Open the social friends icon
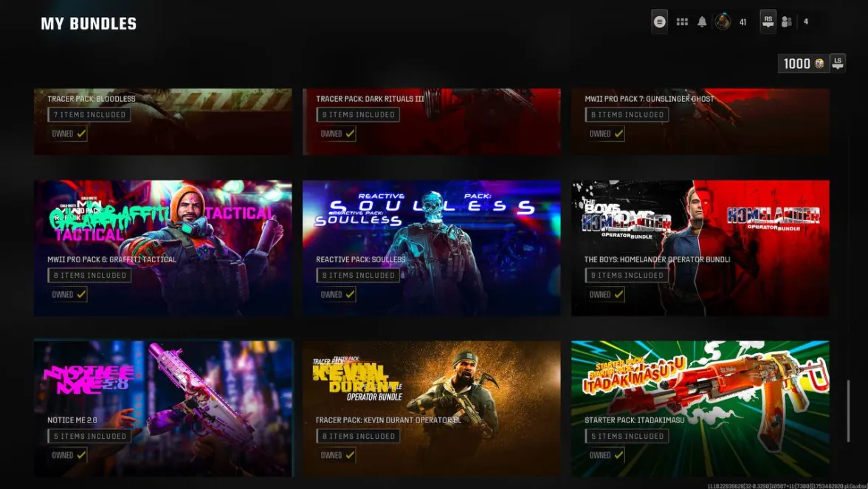 coord(786,21)
